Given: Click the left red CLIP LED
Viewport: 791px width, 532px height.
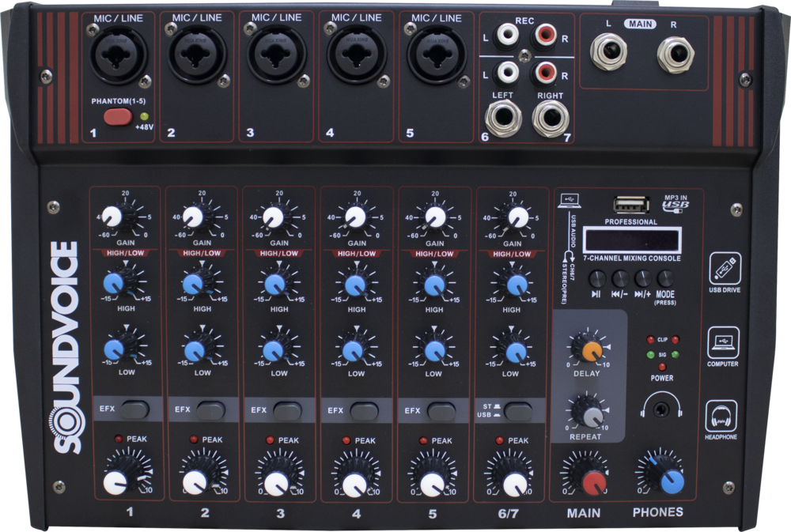Looking at the screenshot, I should pos(651,339).
